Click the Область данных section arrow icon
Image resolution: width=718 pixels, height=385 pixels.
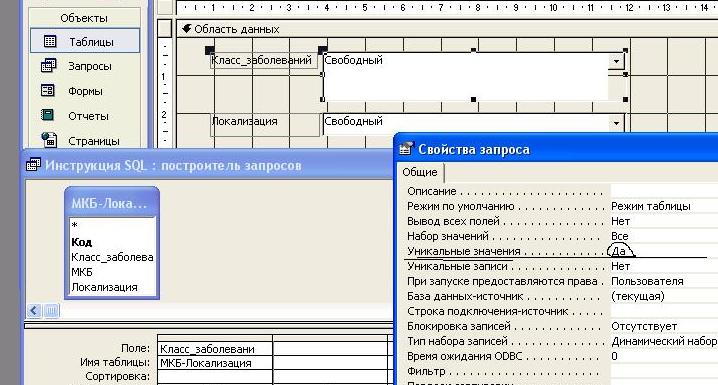pos(186,29)
